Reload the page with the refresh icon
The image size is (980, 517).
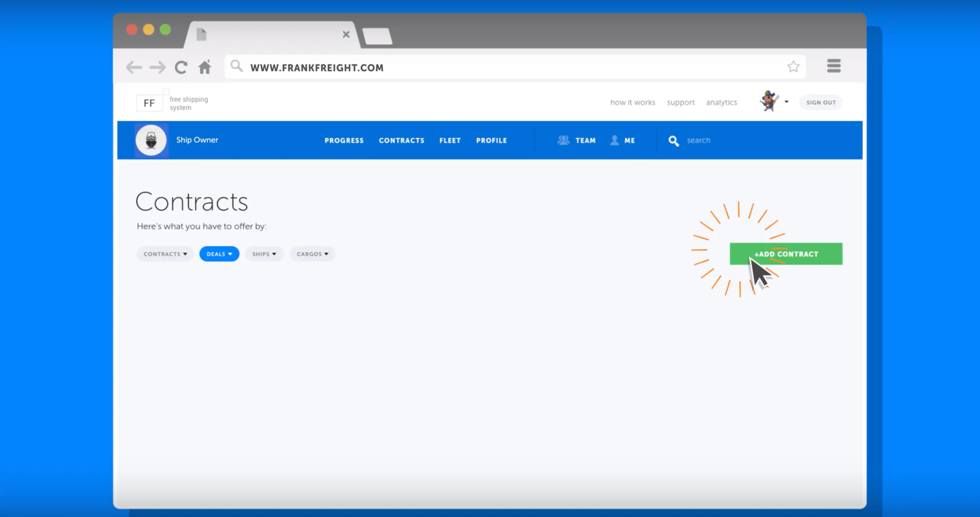181,67
